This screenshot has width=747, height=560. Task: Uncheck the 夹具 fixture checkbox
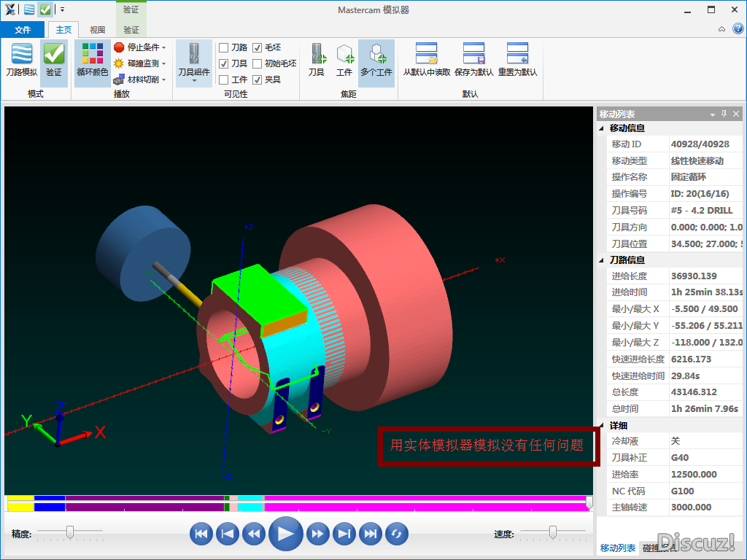(x=258, y=79)
